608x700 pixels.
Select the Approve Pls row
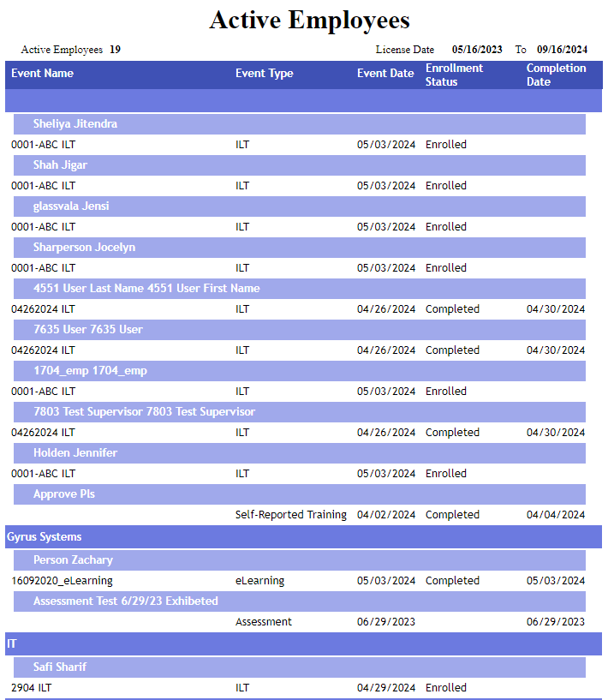[x=64, y=494]
